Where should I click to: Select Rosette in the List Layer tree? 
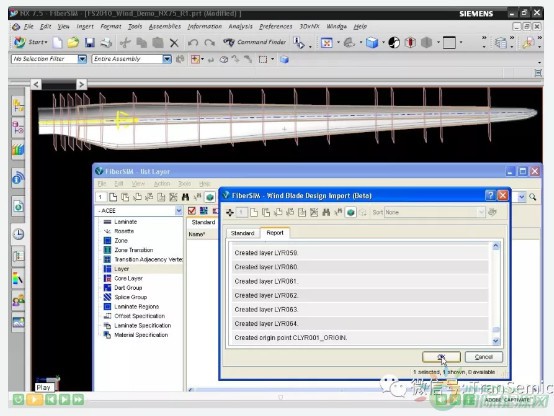click(x=124, y=231)
